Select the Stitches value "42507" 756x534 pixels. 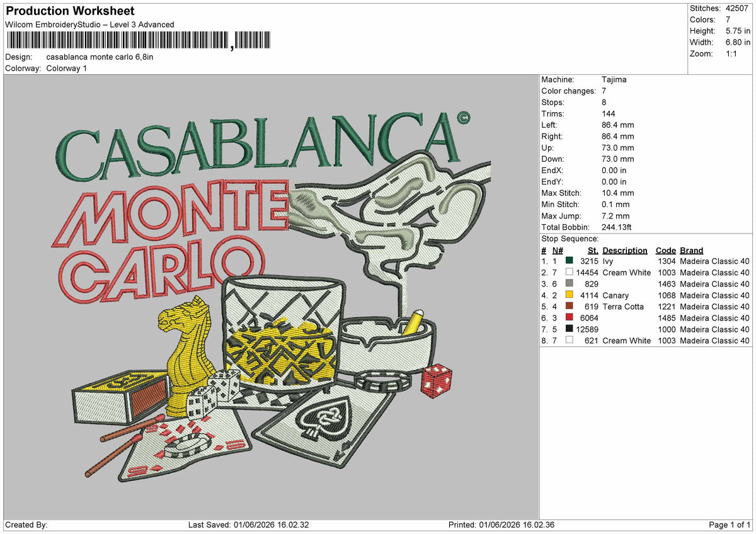[x=738, y=8]
